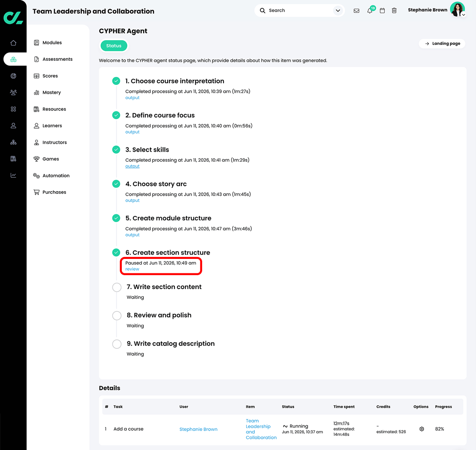
Task: Open notifications bell with 19 badge
Action: (370, 10)
